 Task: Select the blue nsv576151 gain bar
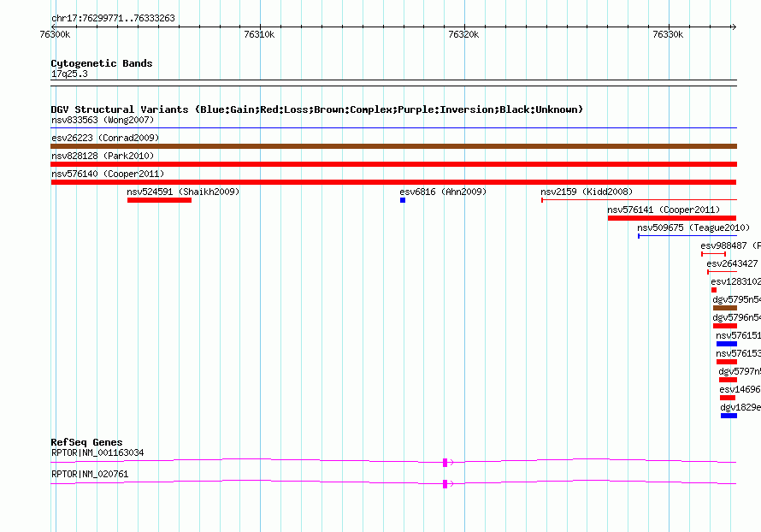pyautogui.click(x=727, y=344)
